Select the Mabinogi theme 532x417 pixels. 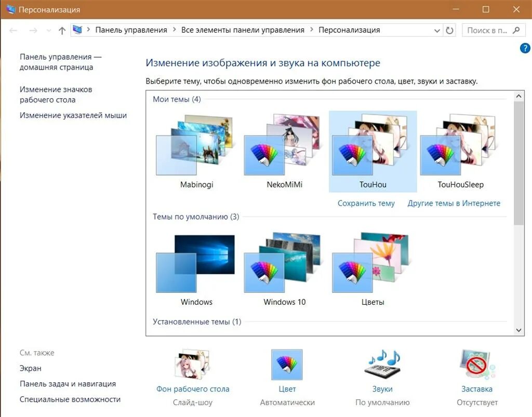pyautogui.click(x=196, y=152)
